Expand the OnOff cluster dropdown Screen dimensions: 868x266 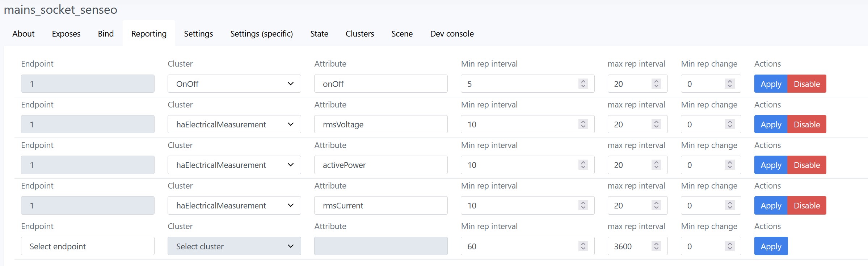[234, 84]
